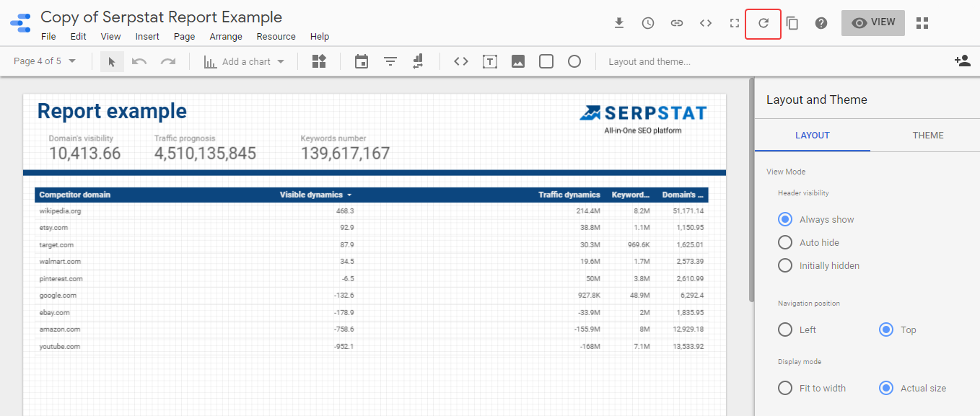Click the make a copy icon
Viewport: 980px width, 416px height.
(x=792, y=23)
